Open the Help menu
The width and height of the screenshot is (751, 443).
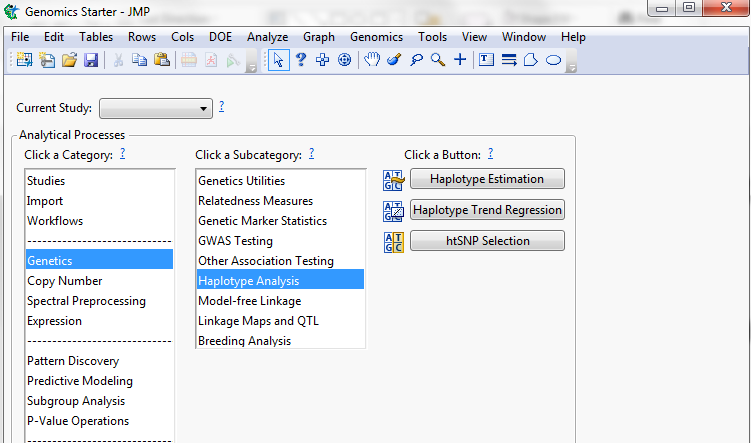click(x=573, y=37)
